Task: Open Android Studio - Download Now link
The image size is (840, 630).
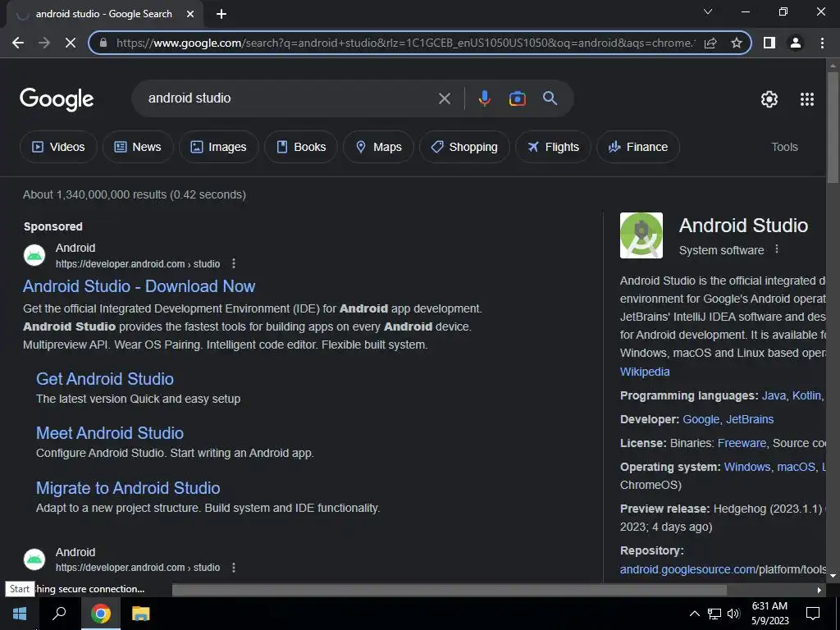Action: [139, 286]
